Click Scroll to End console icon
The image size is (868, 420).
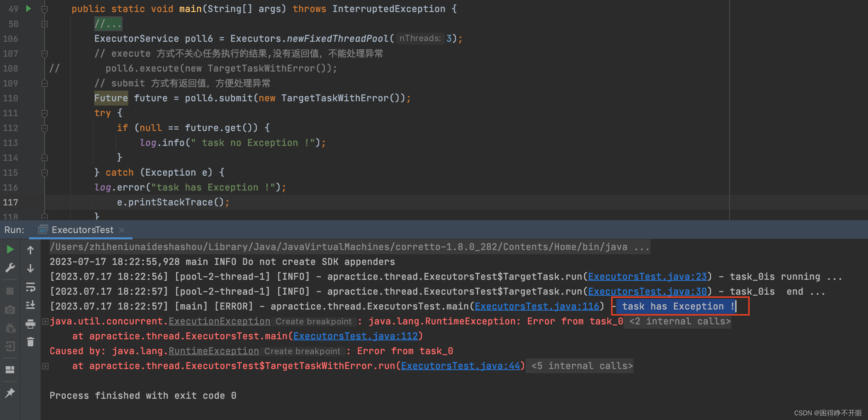(x=30, y=305)
